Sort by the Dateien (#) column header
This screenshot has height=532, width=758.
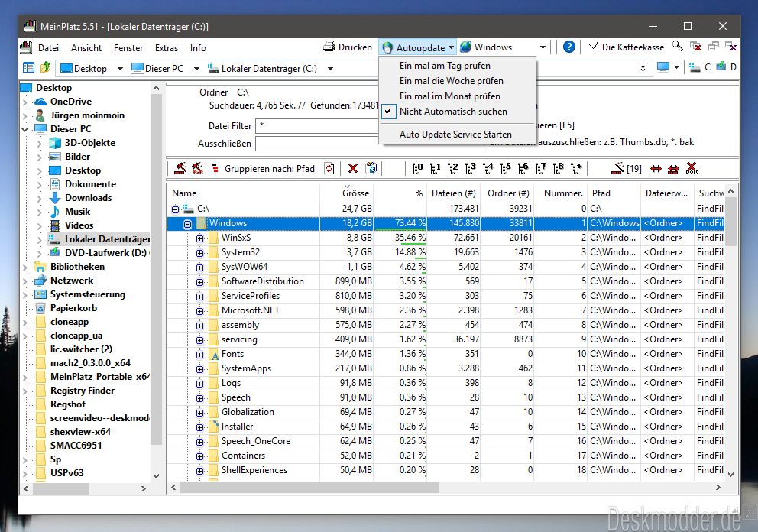pos(453,193)
